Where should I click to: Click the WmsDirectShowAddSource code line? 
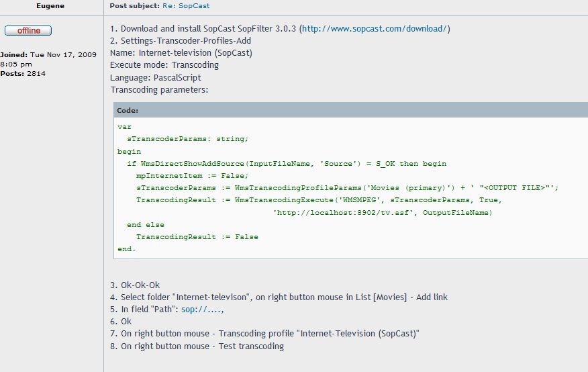287,163
